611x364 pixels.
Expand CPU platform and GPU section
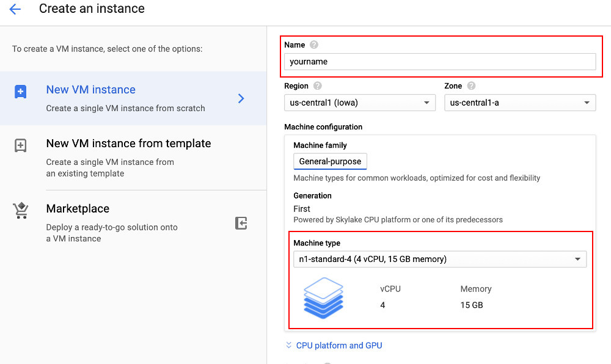click(x=289, y=345)
